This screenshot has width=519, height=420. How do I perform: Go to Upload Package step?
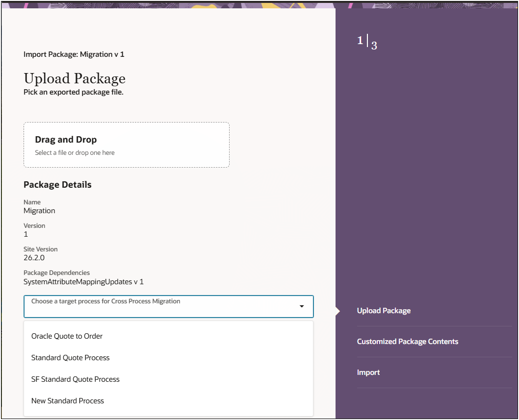(384, 311)
